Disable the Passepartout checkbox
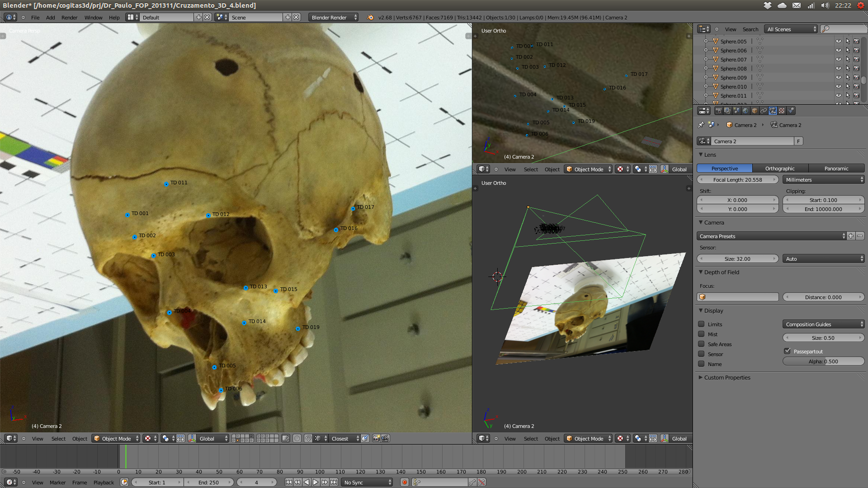 point(787,351)
